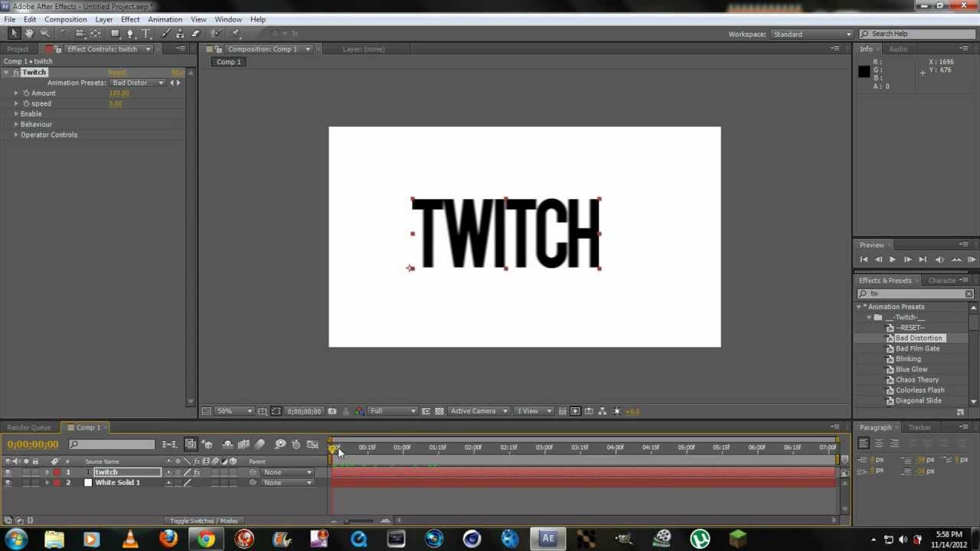980x551 pixels.
Task: Open the Workspace dropdown set to Standard
Action: 812,34
